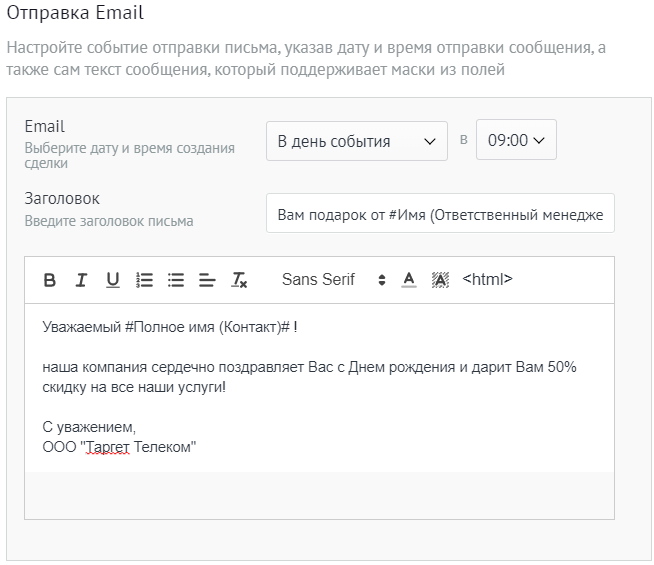Open the 'В день события' date dropdown
The height and width of the screenshot is (565, 654).
point(357,141)
